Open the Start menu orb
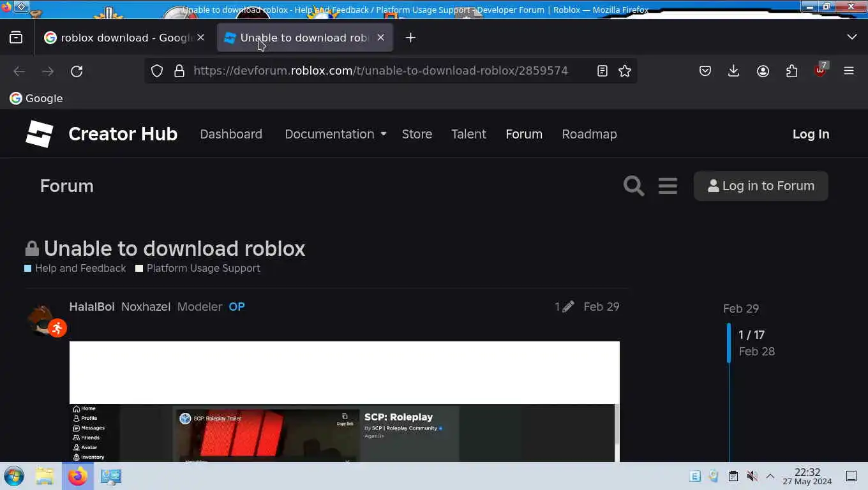This screenshot has width=868, height=490. pyautogui.click(x=14, y=476)
